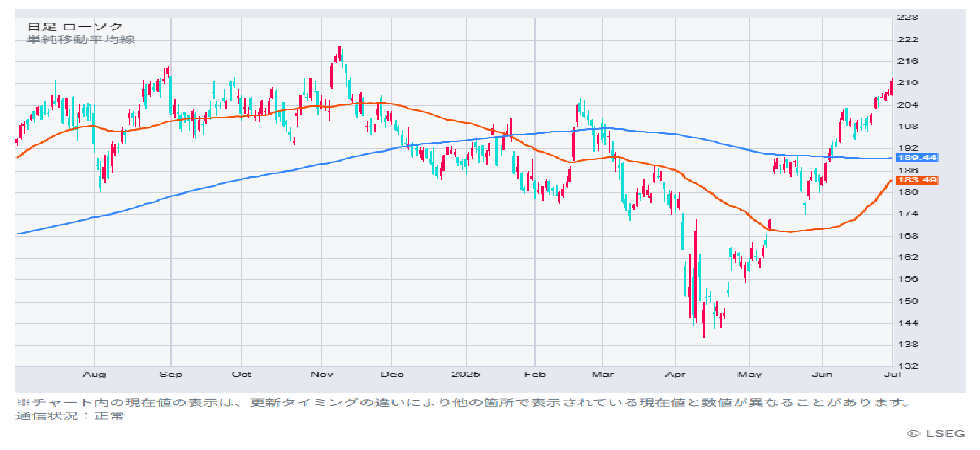
Task: Select the 2025 year marker on axis
Action: [x=466, y=374]
